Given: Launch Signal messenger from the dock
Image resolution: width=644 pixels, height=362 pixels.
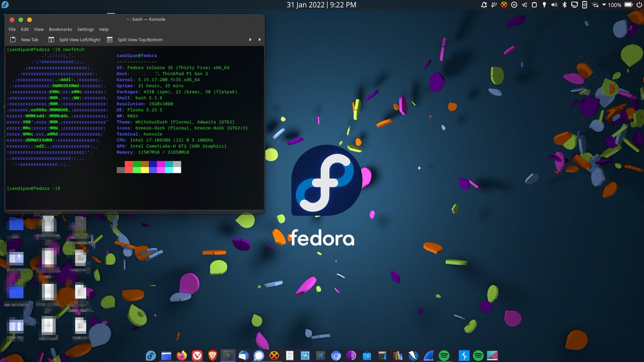Looking at the screenshot, I should click(259, 356).
